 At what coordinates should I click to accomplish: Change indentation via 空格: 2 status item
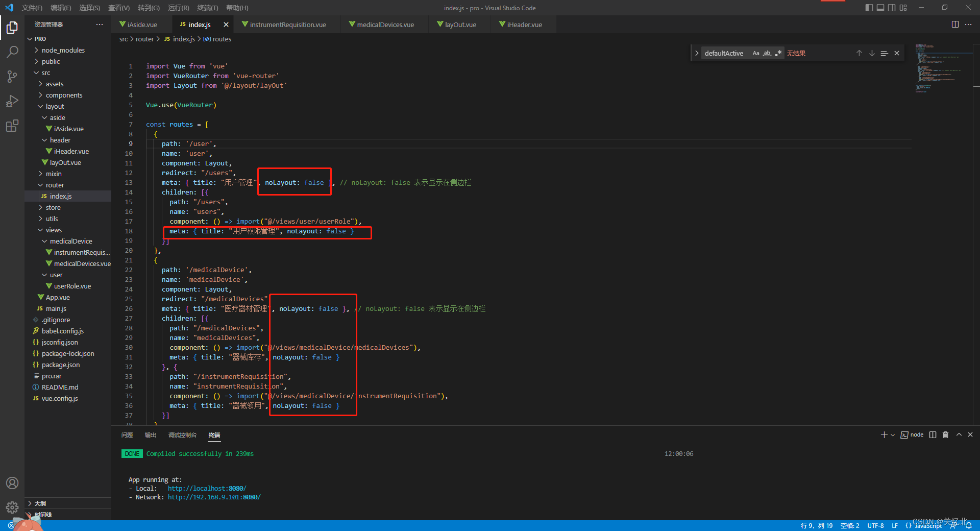coord(850,525)
